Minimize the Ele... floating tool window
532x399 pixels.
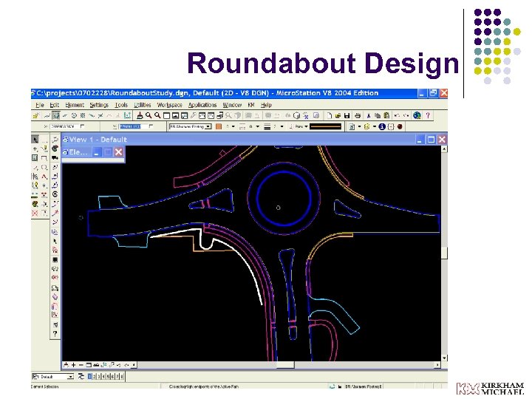(96, 152)
